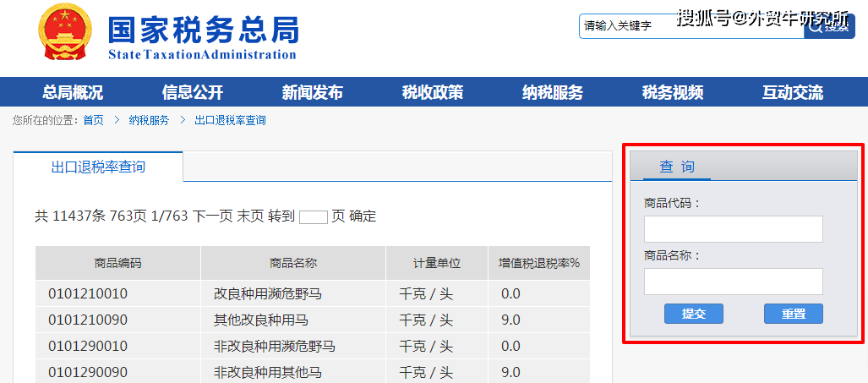Screen dimensions: 868x383
Task: Click the 商品代码 label
Action: tap(673, 203)
